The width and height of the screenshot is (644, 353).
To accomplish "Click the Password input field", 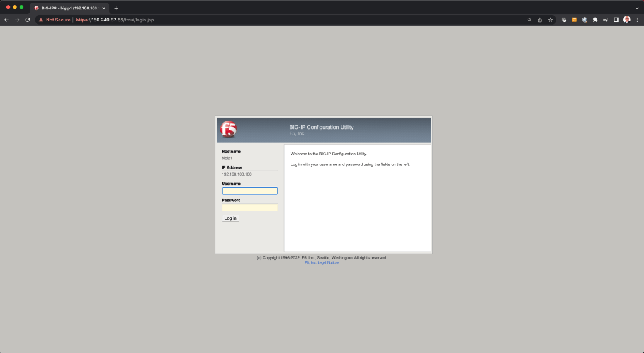I will pos(249,207).
